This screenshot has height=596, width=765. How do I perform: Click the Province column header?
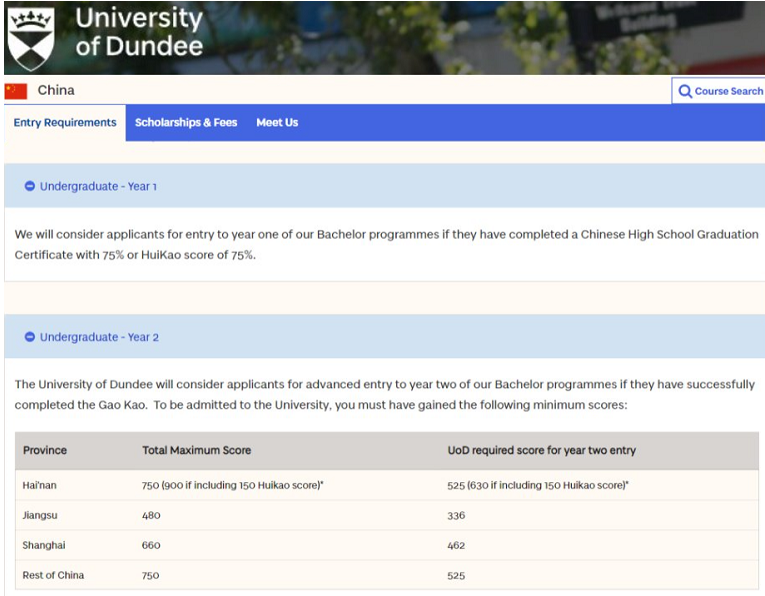point(45,450)
